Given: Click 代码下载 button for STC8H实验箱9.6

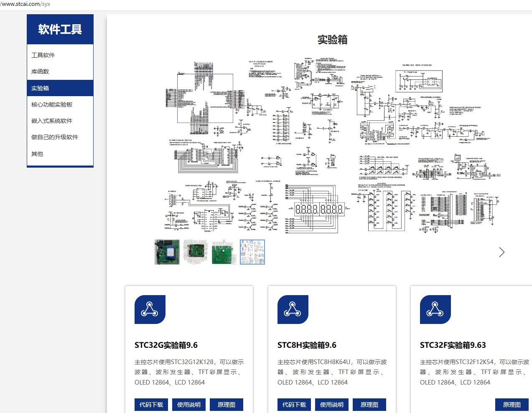Looking at the screenshot, I should pos(294,405).
